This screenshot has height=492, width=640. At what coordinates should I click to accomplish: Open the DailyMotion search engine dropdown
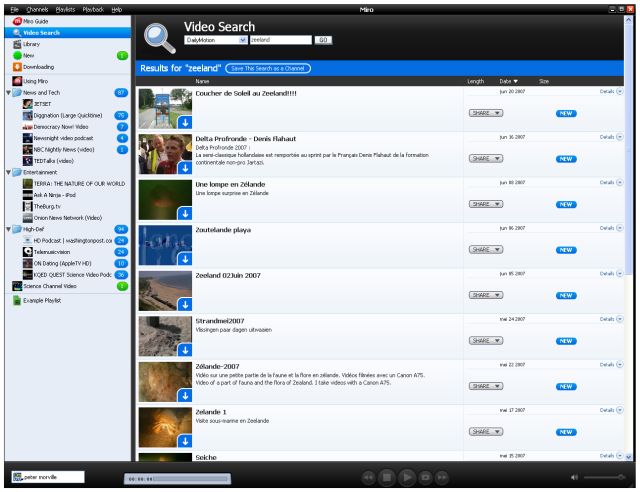[216, 40]
